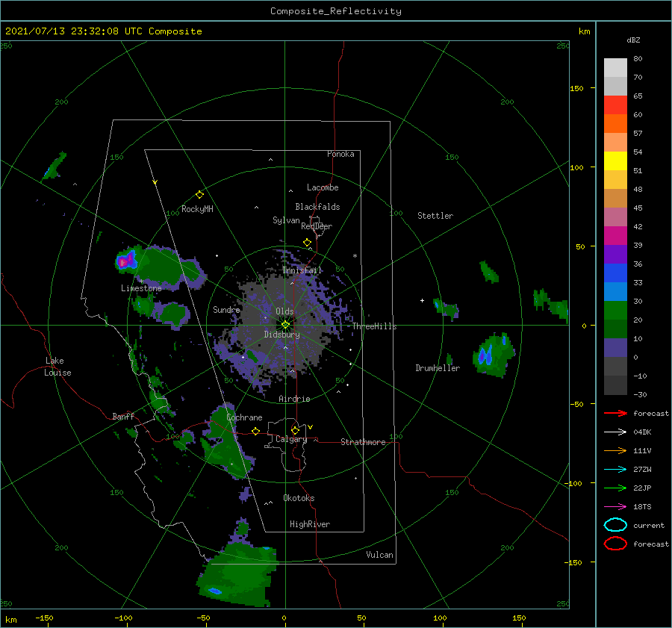Click the magenta 18TS arrow in legend
This screenshot has width=672, height=628.
615,507
